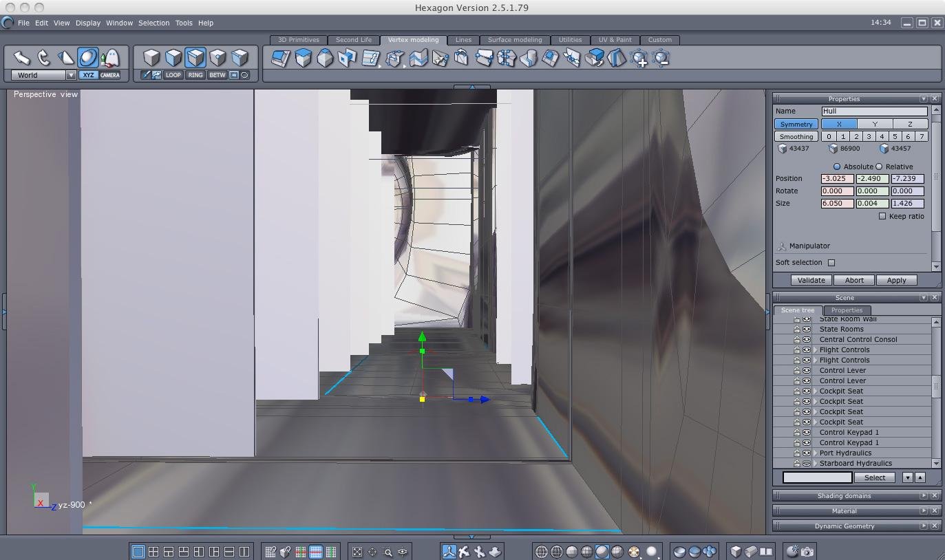Click the Validate button
Screen dimensions: 945x560
811,280
